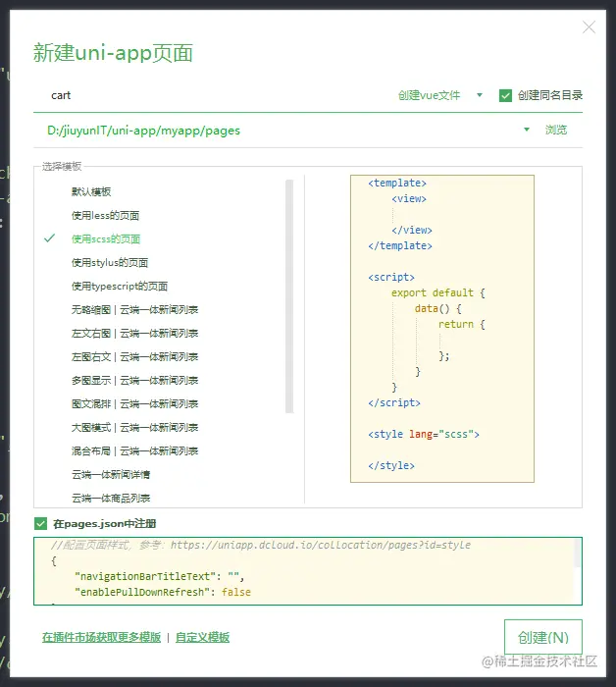616x687 pixels.
Task: Toggle the 在pages.json中注册 checkbox
Action: 41,523
